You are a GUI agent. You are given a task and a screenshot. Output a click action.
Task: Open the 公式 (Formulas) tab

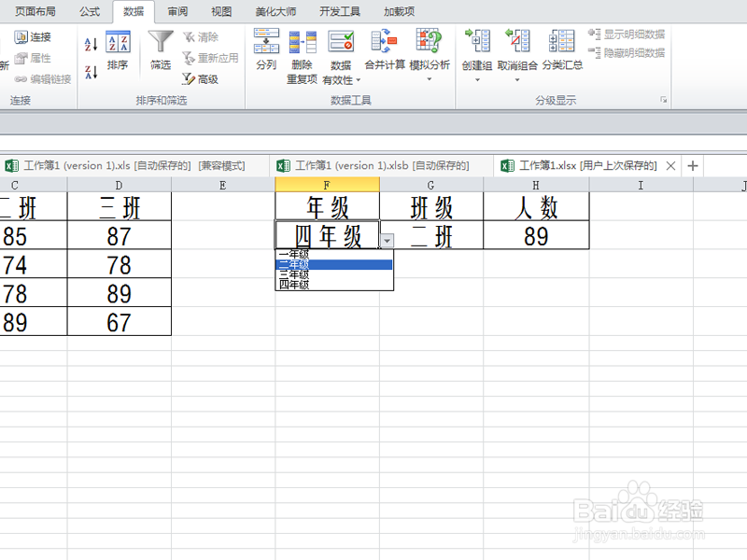90,12
